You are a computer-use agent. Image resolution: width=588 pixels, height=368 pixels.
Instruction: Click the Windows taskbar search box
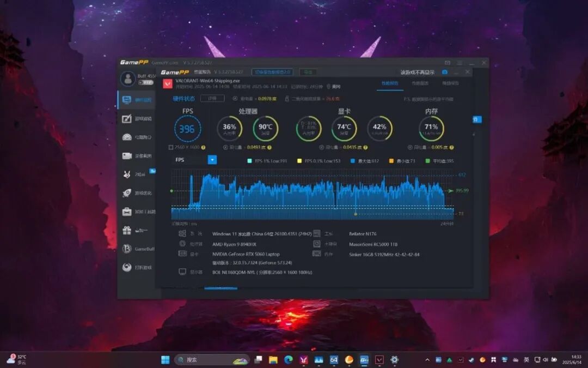[x=212, y=360]
